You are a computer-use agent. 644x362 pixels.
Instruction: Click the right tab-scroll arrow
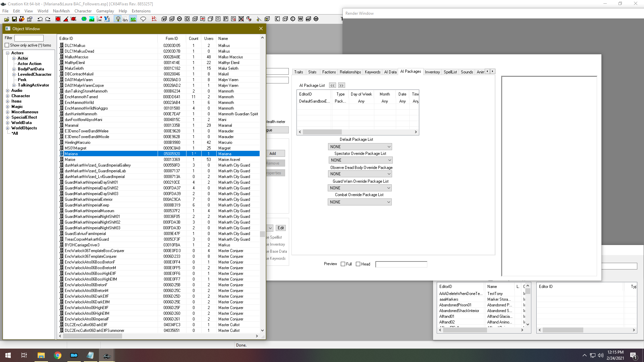(492, 71)
